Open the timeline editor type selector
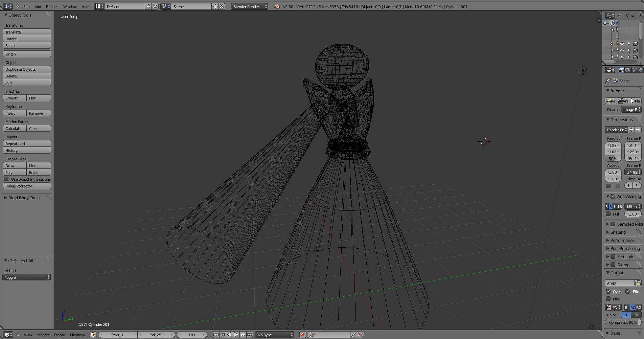The height and width of the screenshot is (339, 644). (8, 335)
